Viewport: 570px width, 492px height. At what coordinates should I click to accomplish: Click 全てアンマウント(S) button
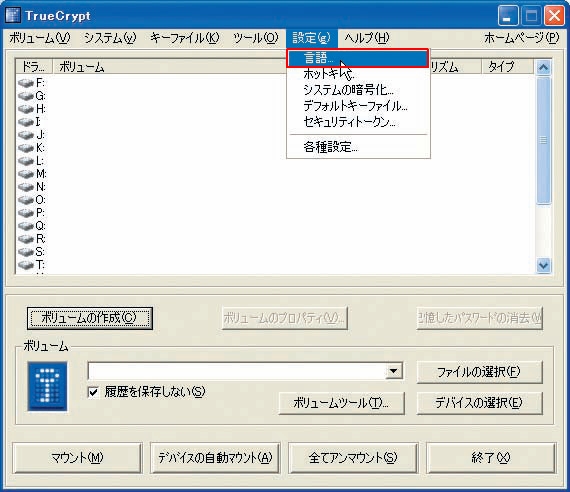click(353, 457)
